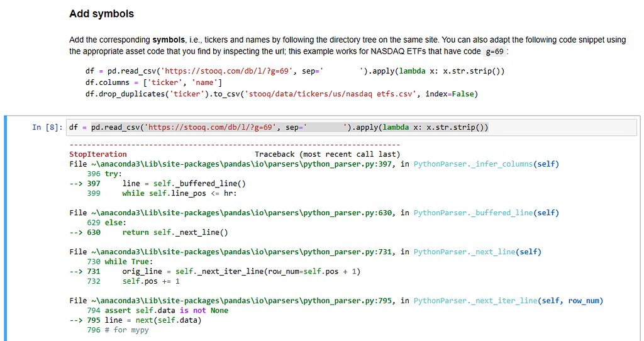Click the arrow line 397 in the traceback
Viewport: 644px width, 341px height.
click(x=184, y=184)
